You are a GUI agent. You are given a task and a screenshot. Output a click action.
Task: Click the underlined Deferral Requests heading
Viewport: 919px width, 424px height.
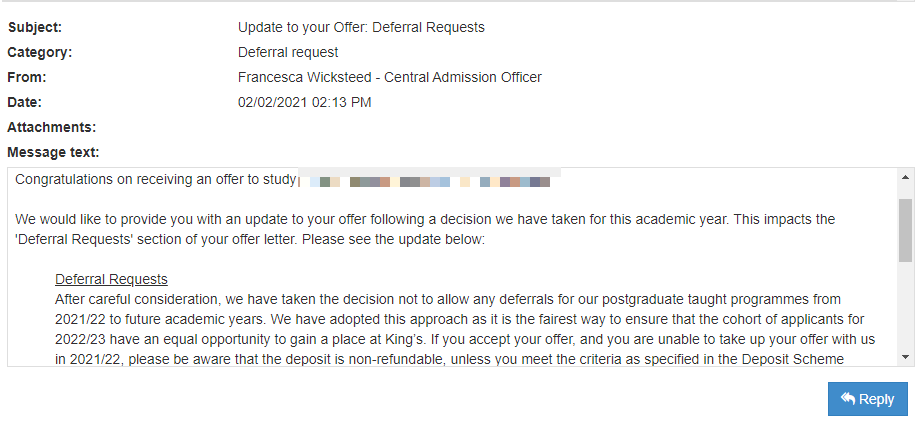click(x=111, y=279)
